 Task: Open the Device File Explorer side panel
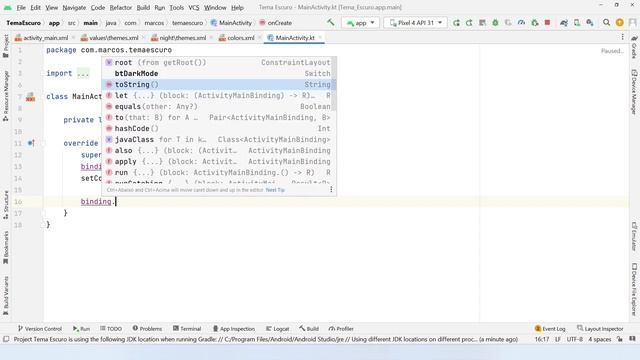(634, 289)
